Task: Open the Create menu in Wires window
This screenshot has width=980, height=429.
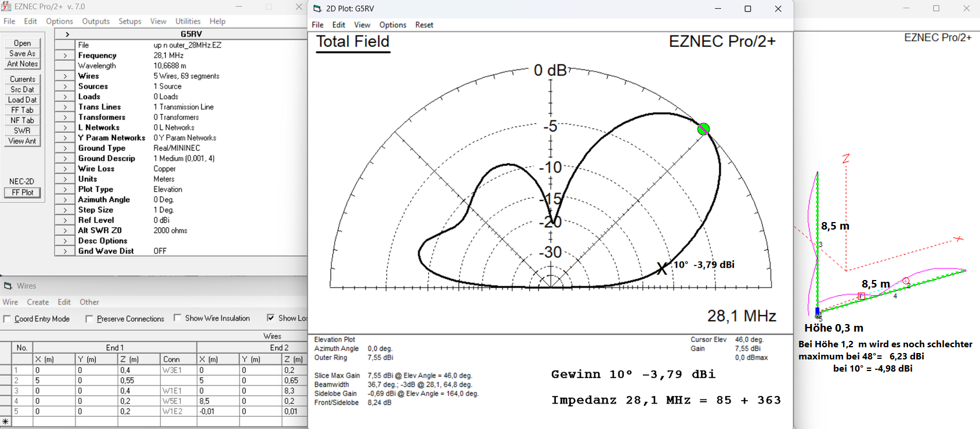Action: tap(38, 302)
